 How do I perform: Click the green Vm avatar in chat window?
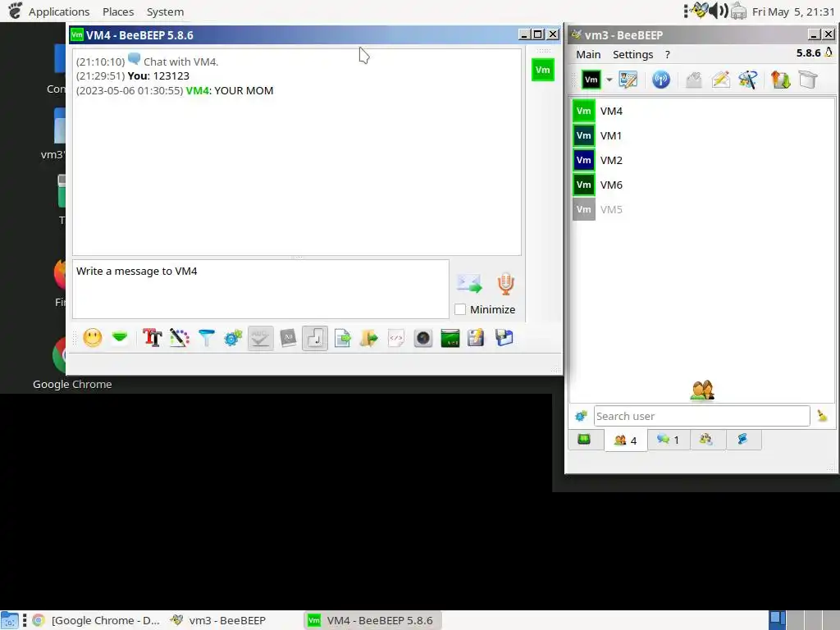tap(543, 71)
